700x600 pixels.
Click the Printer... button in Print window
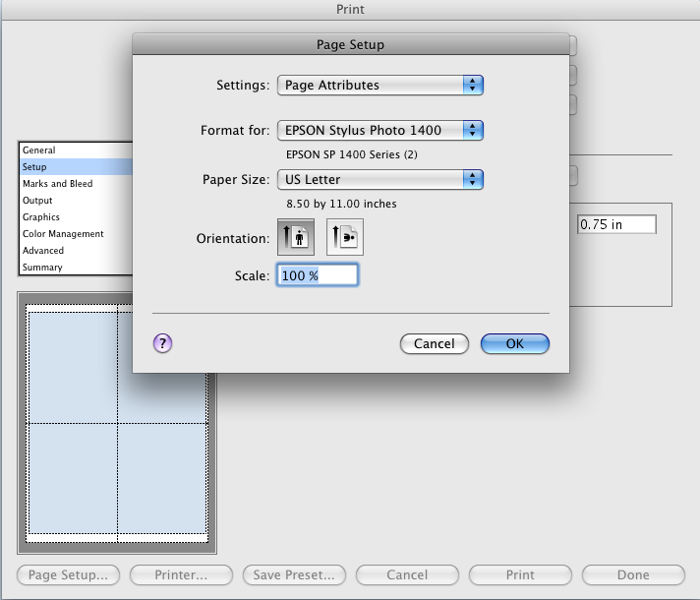click(x=181, y=574)
